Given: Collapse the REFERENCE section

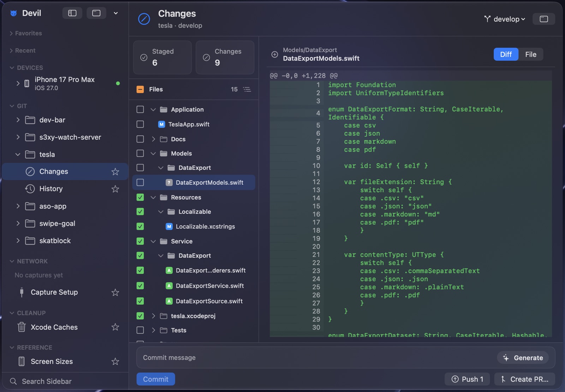Looking at the screenshot, I should tap(12, 348).
